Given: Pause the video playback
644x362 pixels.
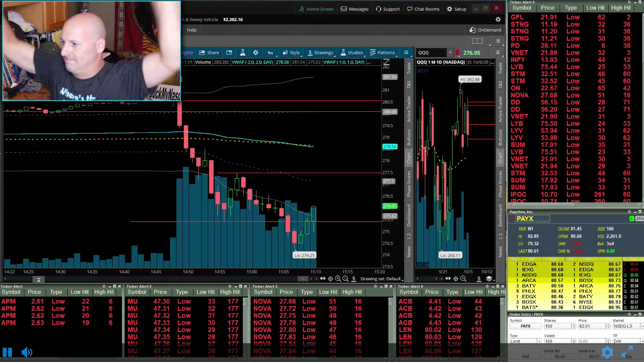Looking at the screenshot, I should click(7, 352).
